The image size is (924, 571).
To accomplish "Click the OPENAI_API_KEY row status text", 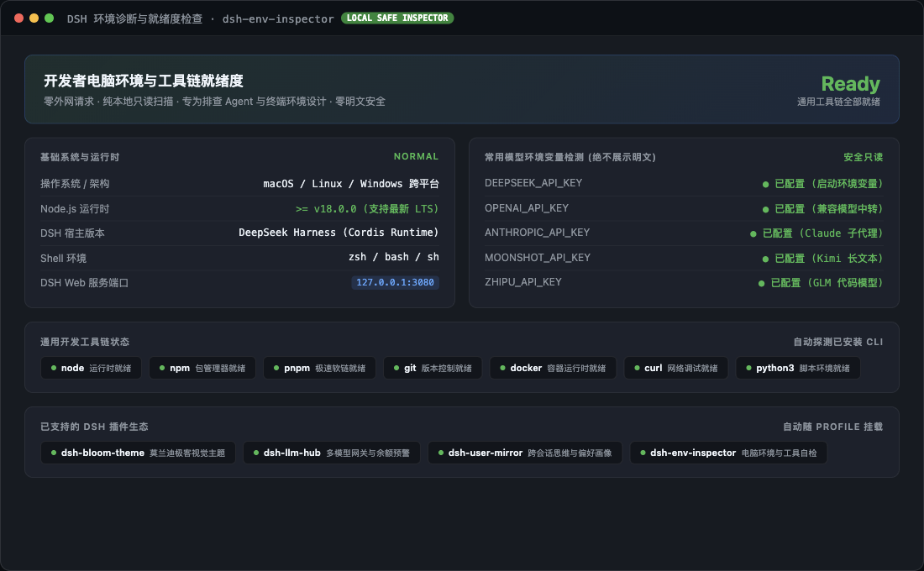I will click(828, 208).
